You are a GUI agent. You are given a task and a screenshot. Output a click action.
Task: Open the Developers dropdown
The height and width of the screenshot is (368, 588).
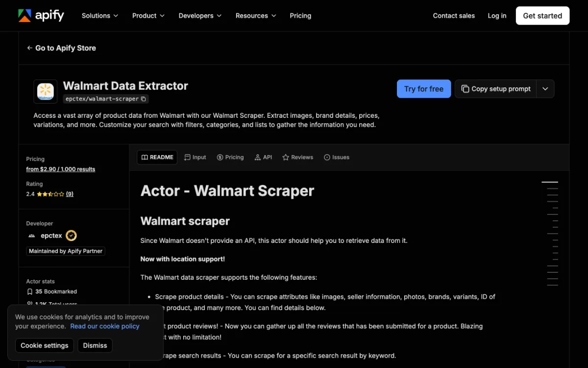[200, 16]
